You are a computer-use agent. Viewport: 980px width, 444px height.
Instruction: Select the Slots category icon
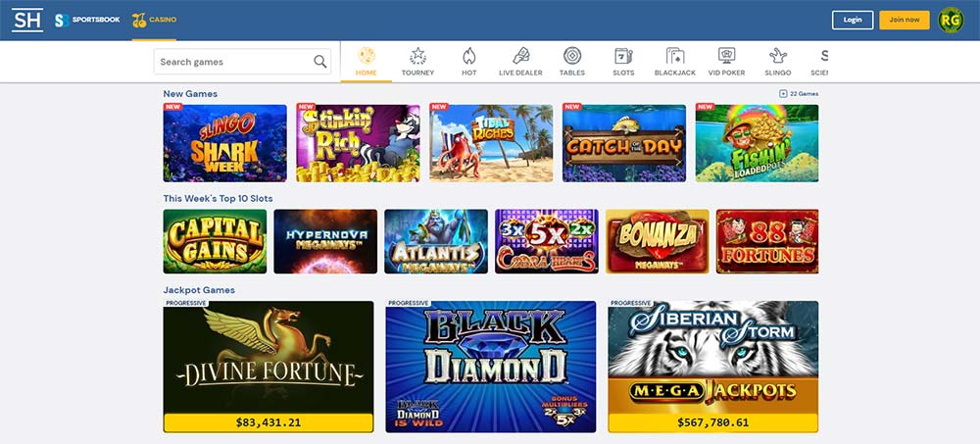(623, 56)
